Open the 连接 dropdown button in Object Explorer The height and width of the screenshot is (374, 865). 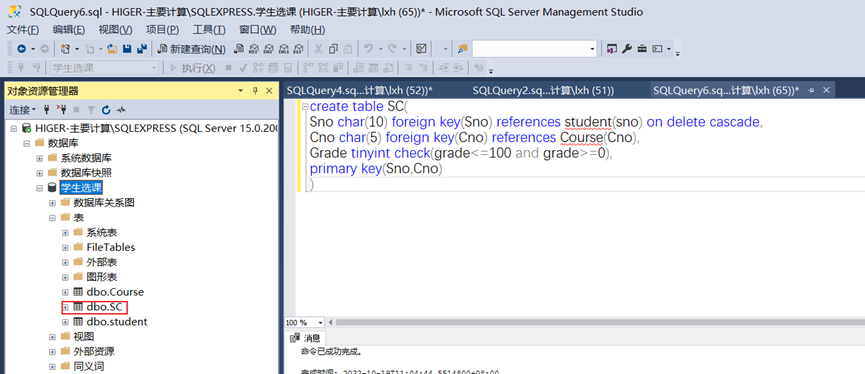coord(23,110)
